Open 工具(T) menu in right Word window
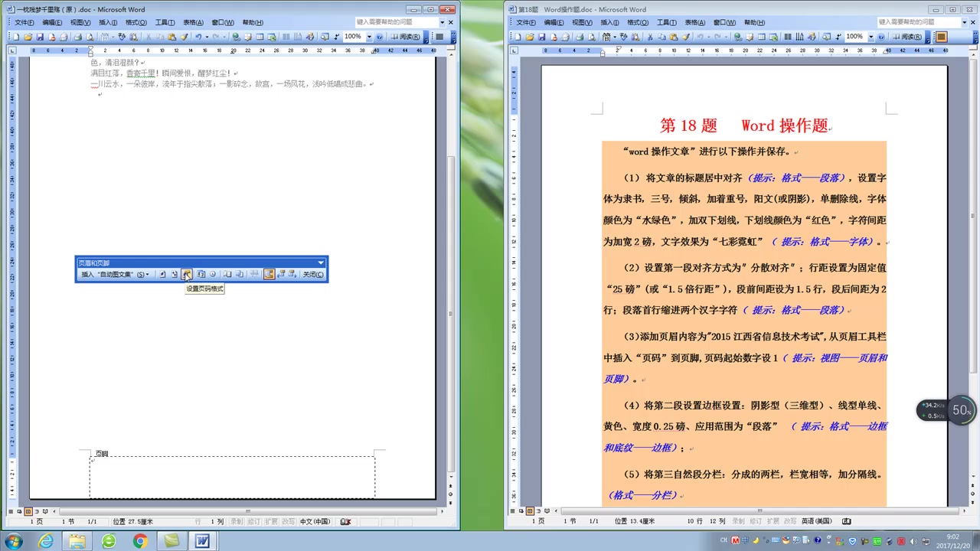 (667, 22)
